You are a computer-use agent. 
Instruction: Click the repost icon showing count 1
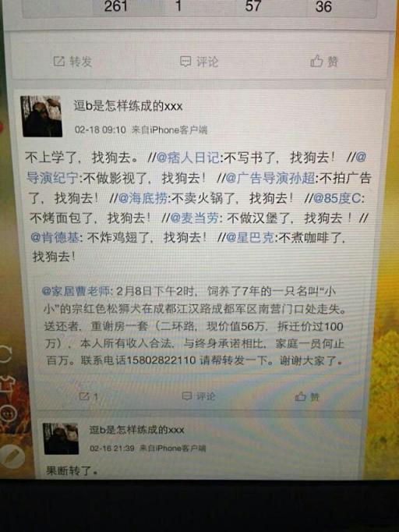point(89,396)
